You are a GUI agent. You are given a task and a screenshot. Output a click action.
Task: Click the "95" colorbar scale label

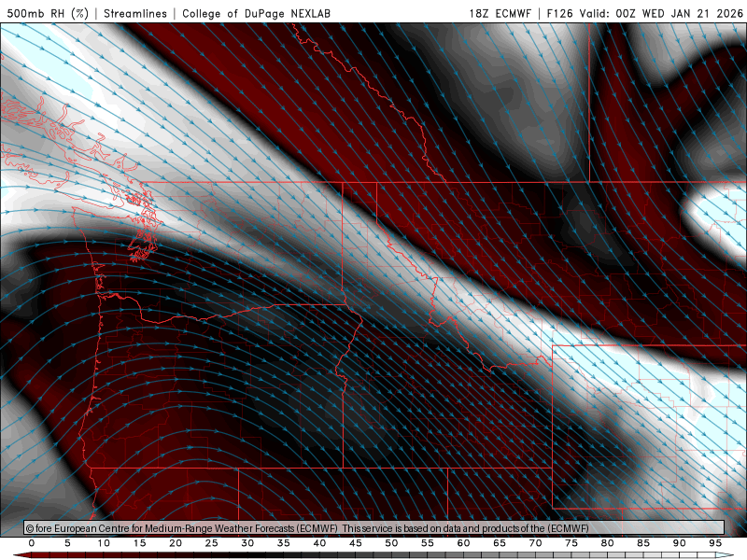pos(715,543)
